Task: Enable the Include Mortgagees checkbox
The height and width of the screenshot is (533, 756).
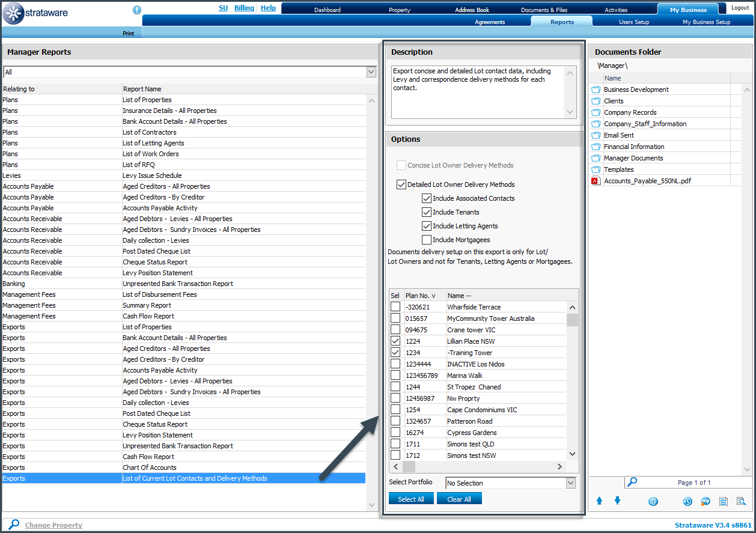Action: (426, 240)
